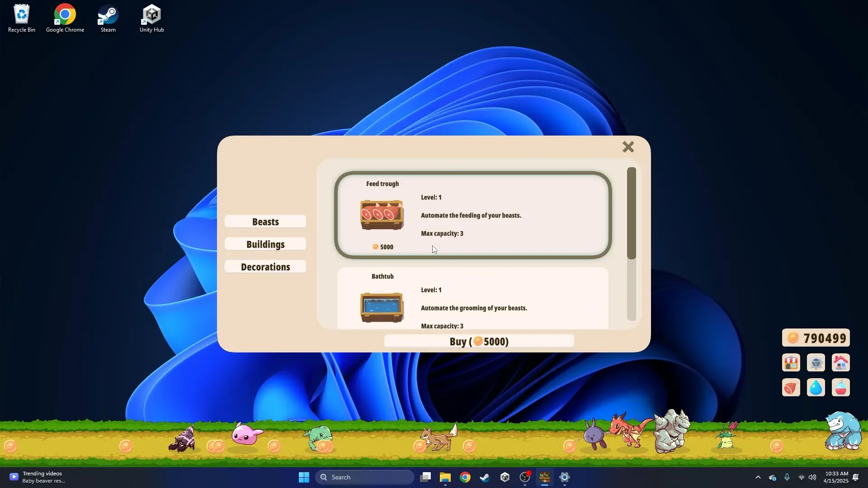Select the meat feeding tool

[791, 388]
